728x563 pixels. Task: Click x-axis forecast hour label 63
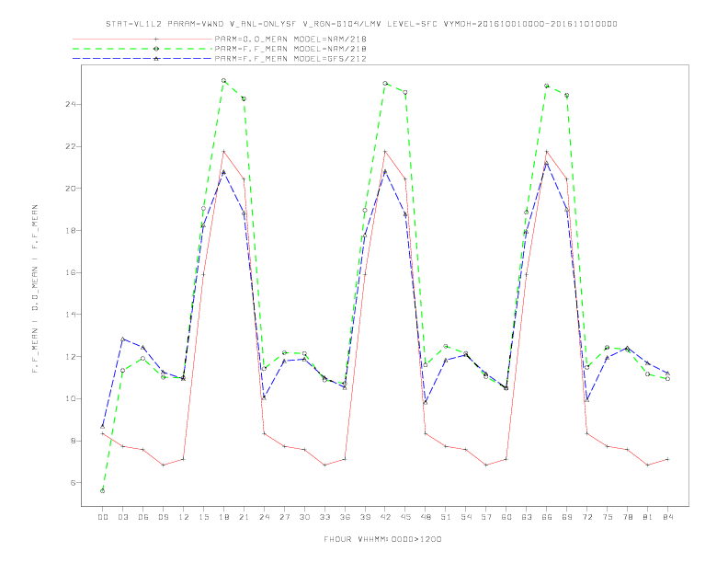coord(527,517)
